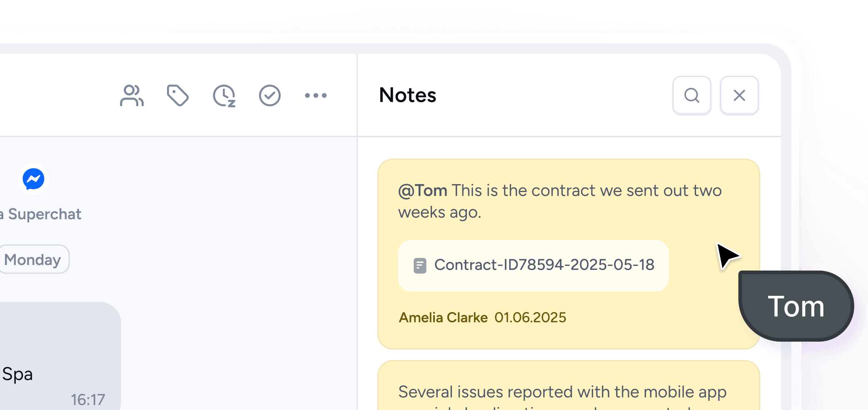The height and width of the screenshot is (410, 868).
Task: Click the Superchat channel label
Action: coord(44,214)
